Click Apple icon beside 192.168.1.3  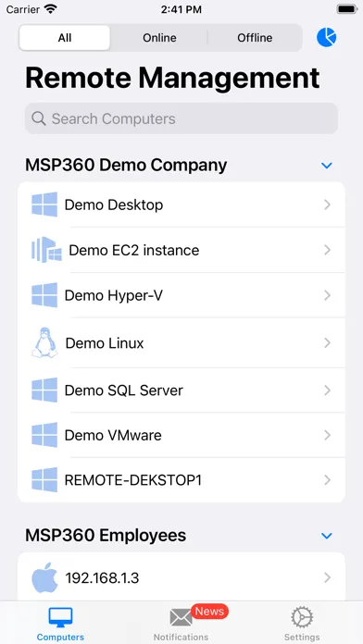[x=44, y=577]
